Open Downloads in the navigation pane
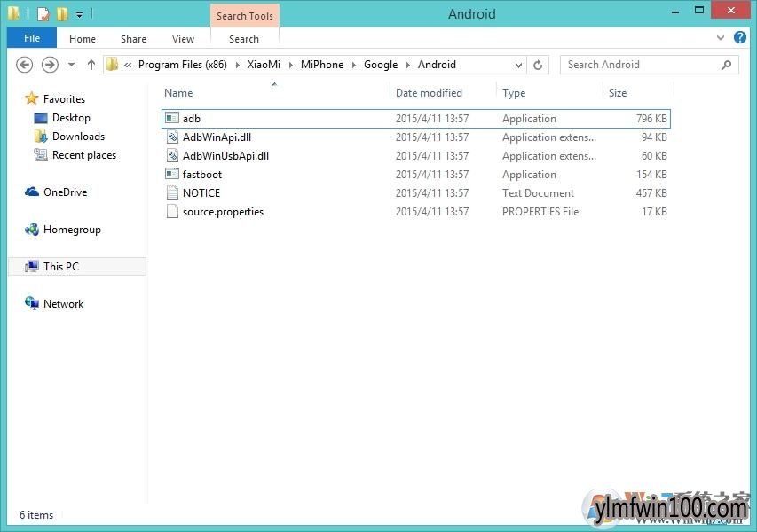Viewport: 757px width, 532px height. [x=78, y=137]
